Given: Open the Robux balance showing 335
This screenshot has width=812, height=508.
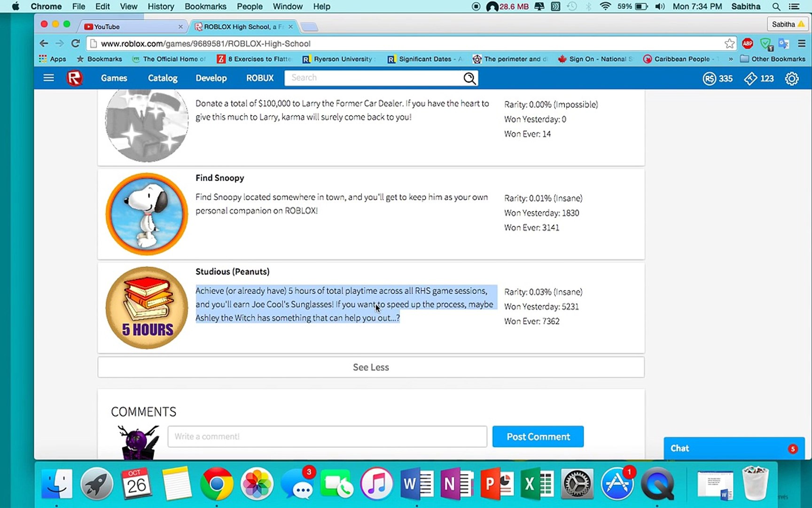Looking at the screenshot, I should tap(718, 79).
